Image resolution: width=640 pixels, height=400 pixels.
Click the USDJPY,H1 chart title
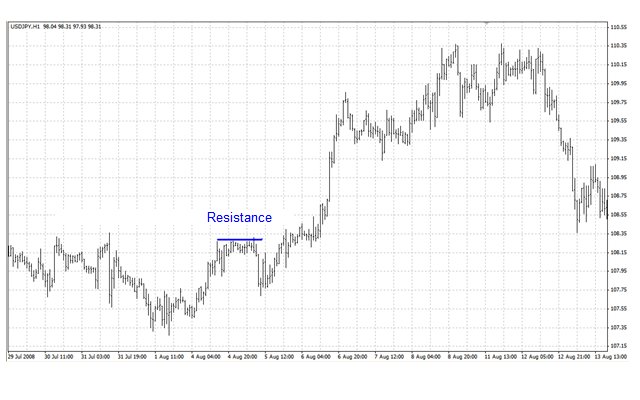coord(25,27)
